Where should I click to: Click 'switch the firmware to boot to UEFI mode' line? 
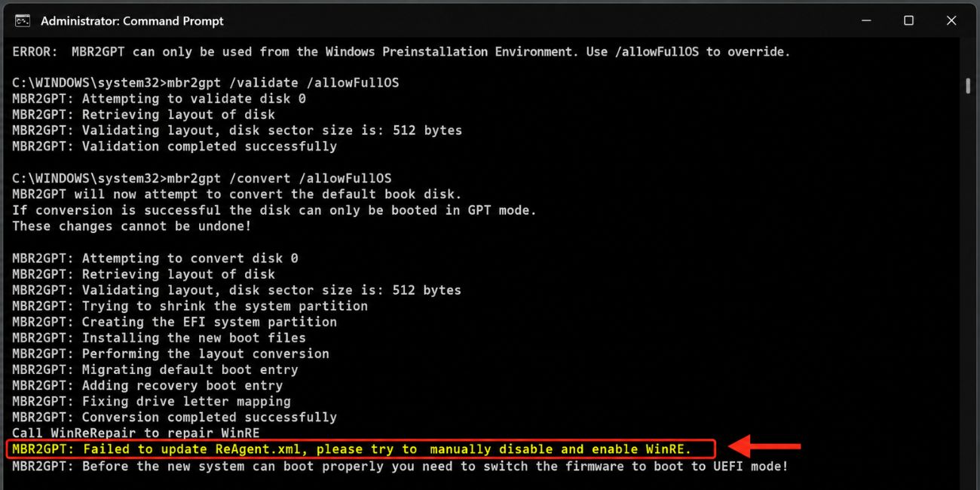[400, 467]
